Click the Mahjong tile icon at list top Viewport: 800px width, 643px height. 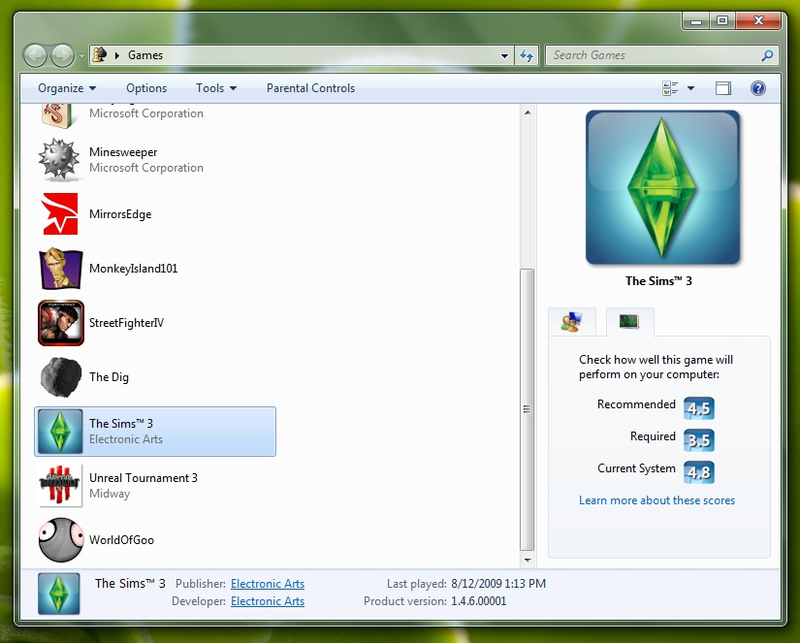tap(58, 115)
